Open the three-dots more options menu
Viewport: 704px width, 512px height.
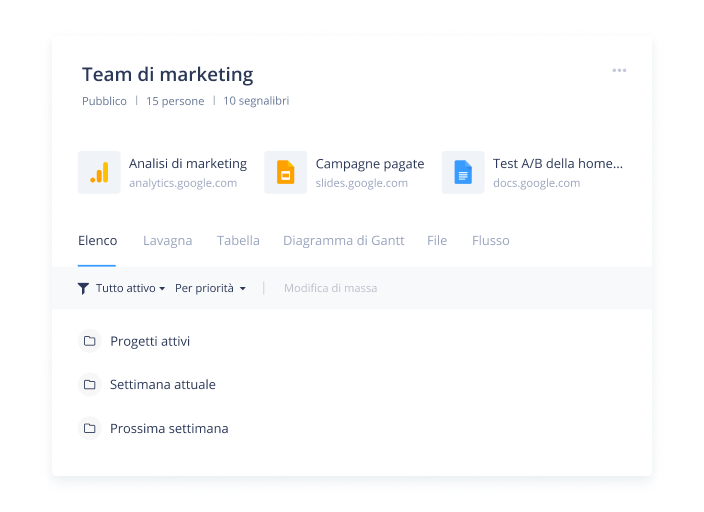pos(619,71)
